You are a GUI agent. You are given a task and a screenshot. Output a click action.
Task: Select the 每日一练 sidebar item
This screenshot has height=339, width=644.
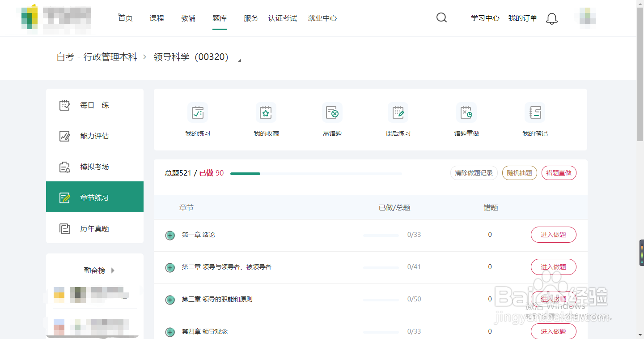click(95, 105)
